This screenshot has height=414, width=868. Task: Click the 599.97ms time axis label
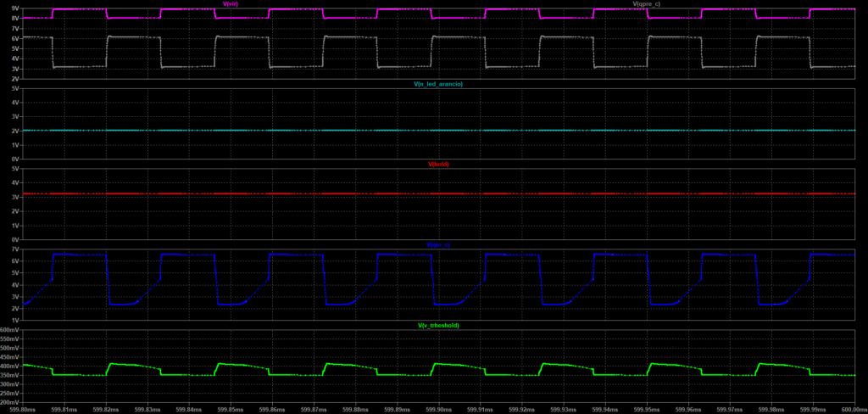click(729, 409)
